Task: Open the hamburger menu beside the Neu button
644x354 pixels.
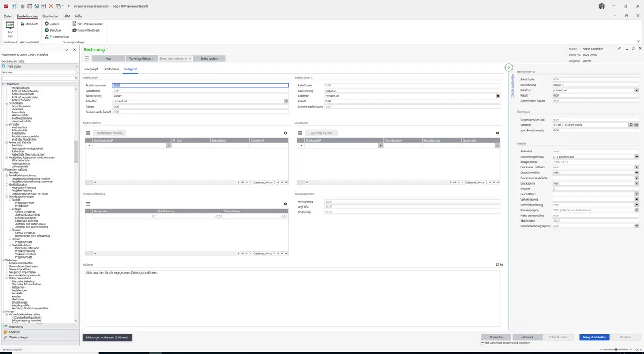Action: coord(86,58)
